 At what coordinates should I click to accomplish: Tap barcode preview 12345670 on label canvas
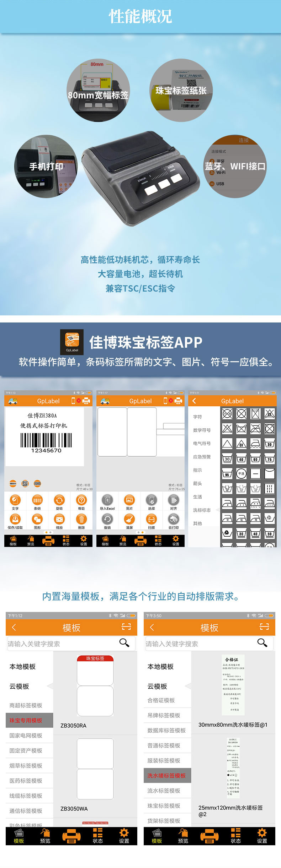46,443
